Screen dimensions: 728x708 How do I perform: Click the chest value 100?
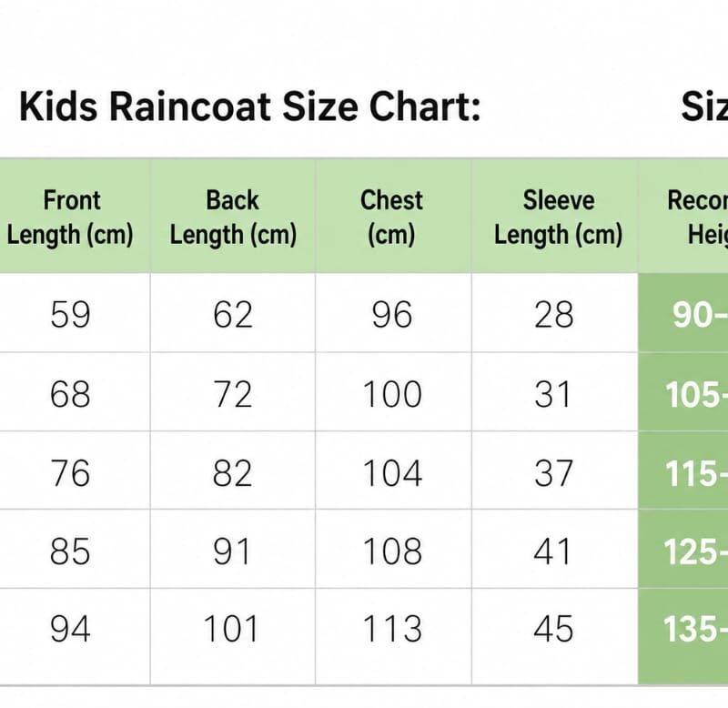tap(392, 394)
